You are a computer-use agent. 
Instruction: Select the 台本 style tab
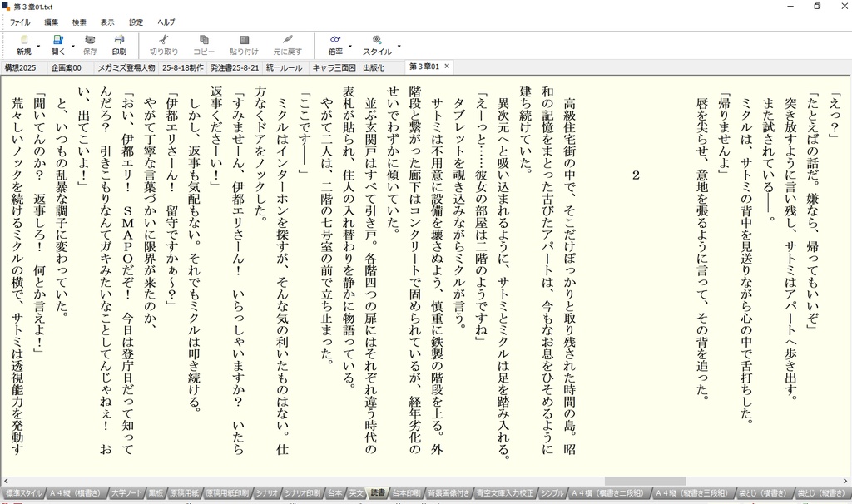tap(334, 493)
